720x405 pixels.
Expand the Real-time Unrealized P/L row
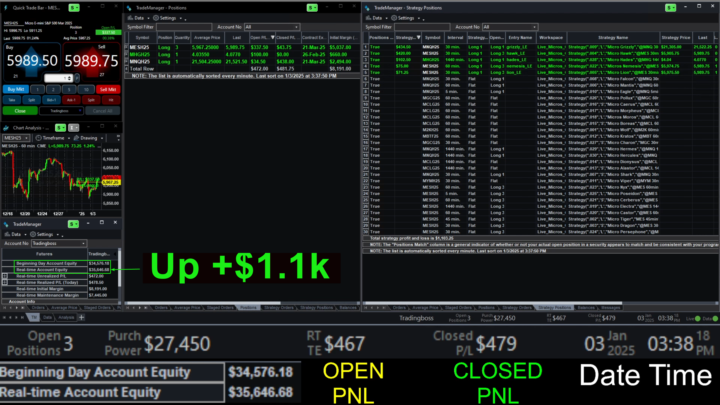point(5,276)
